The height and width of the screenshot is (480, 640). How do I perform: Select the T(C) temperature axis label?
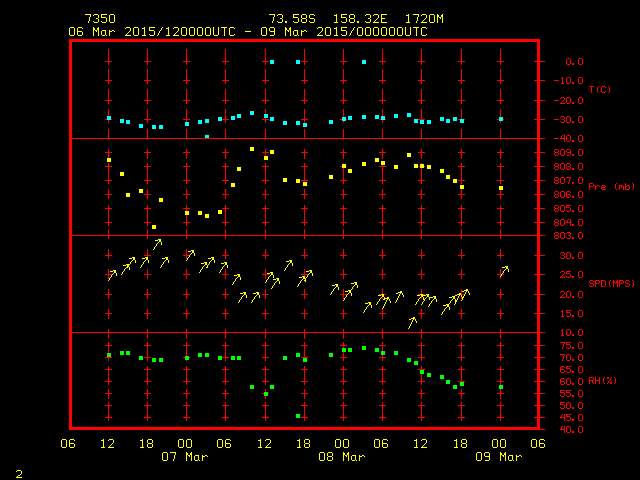(x=599, y=90)
